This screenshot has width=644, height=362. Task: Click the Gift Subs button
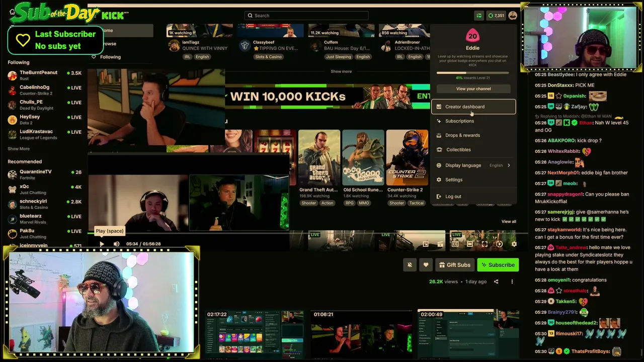[x=454, y=265]
